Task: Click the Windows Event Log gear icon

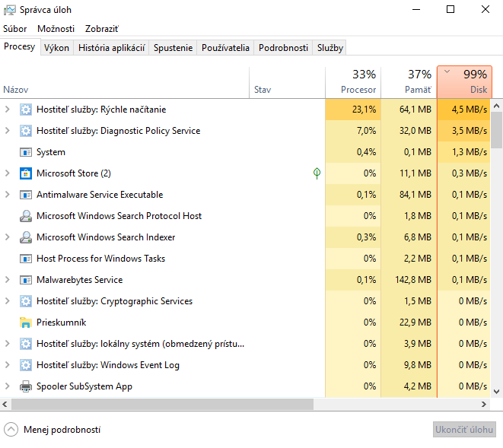Action: click(26, 365)
